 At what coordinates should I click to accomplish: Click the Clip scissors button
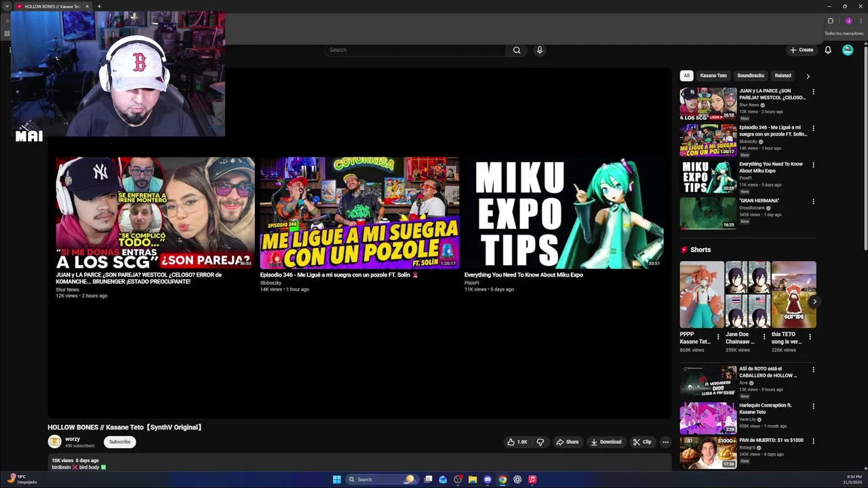click(x=642, y=442)
